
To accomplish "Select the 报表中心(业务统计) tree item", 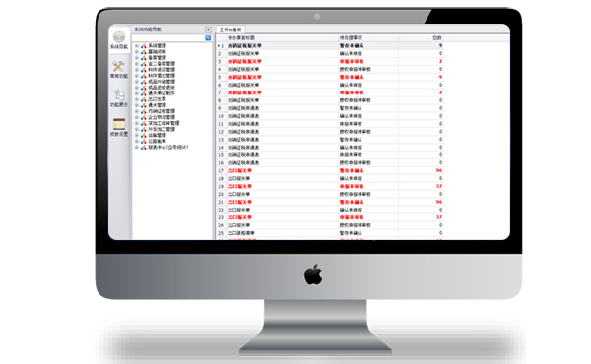I will 167,148.
